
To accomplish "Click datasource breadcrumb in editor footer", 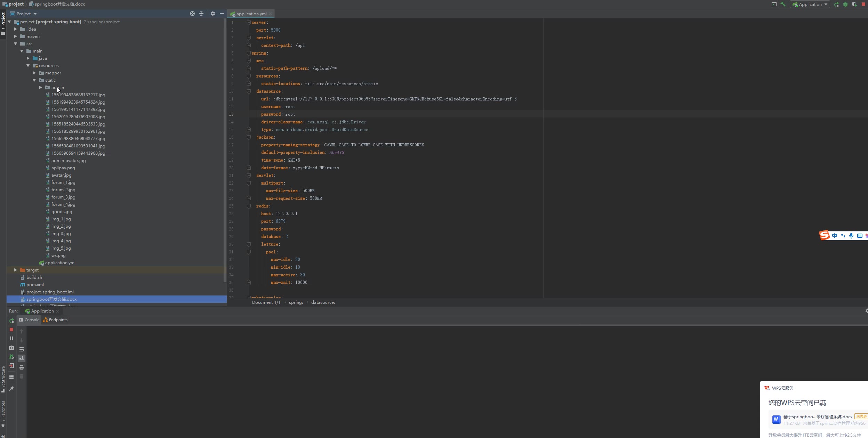I will pos(323,302).
